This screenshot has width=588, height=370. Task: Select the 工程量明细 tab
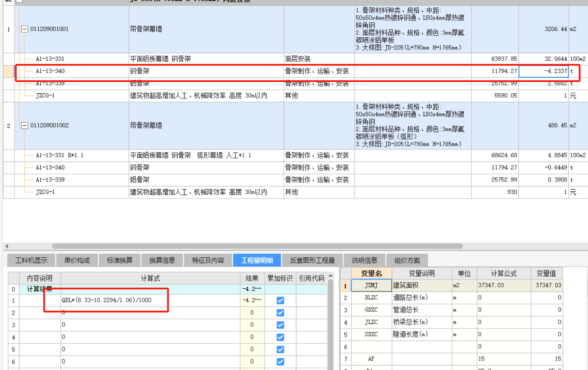click(x=257, y=260)
